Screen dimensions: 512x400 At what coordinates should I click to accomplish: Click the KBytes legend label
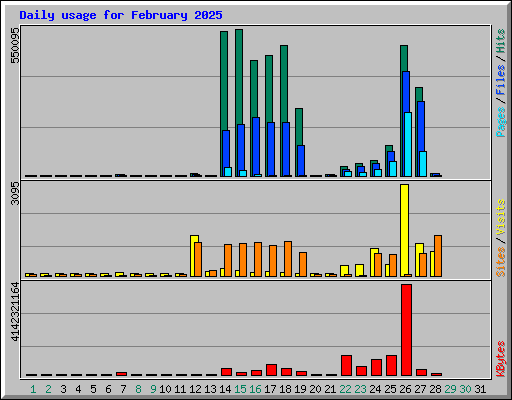tap(501, 359)
